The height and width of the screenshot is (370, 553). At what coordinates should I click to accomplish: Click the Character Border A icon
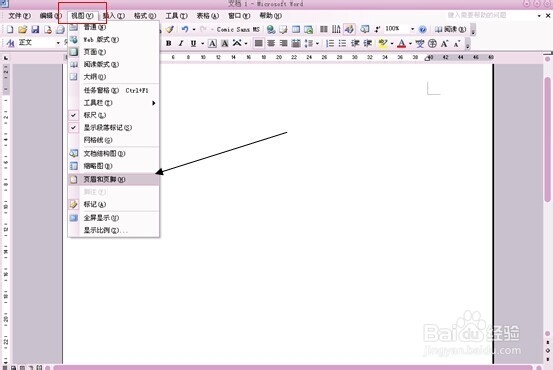click(x=212, y=43)
